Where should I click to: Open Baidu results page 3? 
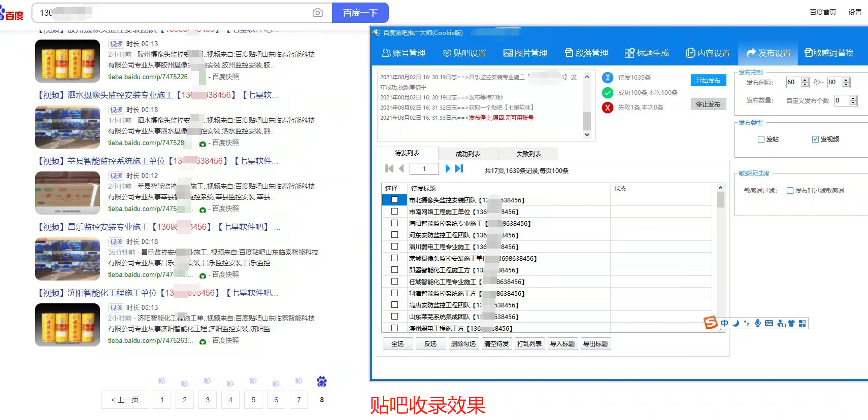[x=208, y=400]
